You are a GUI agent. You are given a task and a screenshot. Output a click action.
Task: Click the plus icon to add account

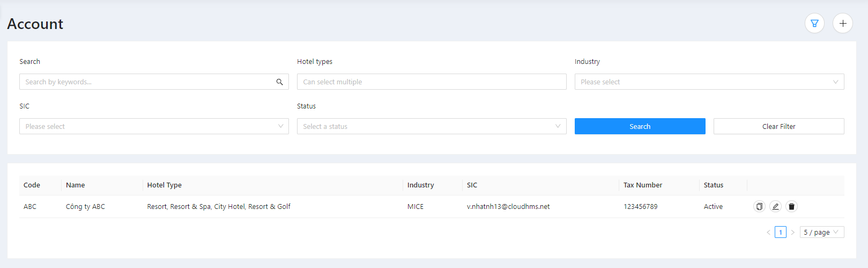tap(843, 23)
